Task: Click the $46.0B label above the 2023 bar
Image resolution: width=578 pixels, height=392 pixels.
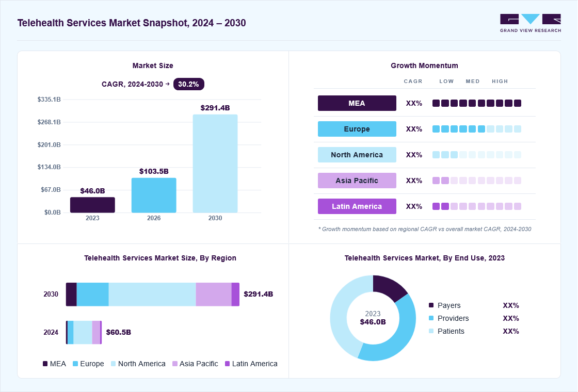Action: [92, 191]
